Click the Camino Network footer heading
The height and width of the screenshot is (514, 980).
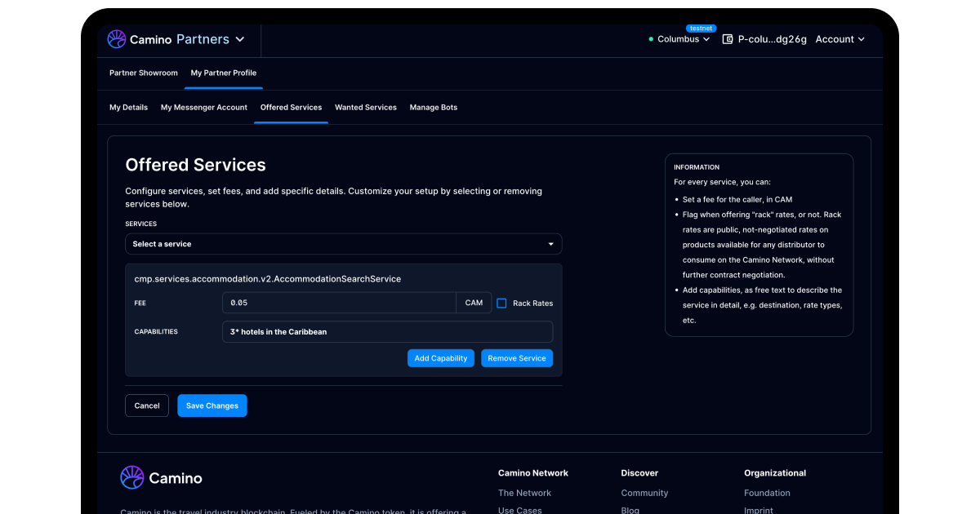point(533,473)
